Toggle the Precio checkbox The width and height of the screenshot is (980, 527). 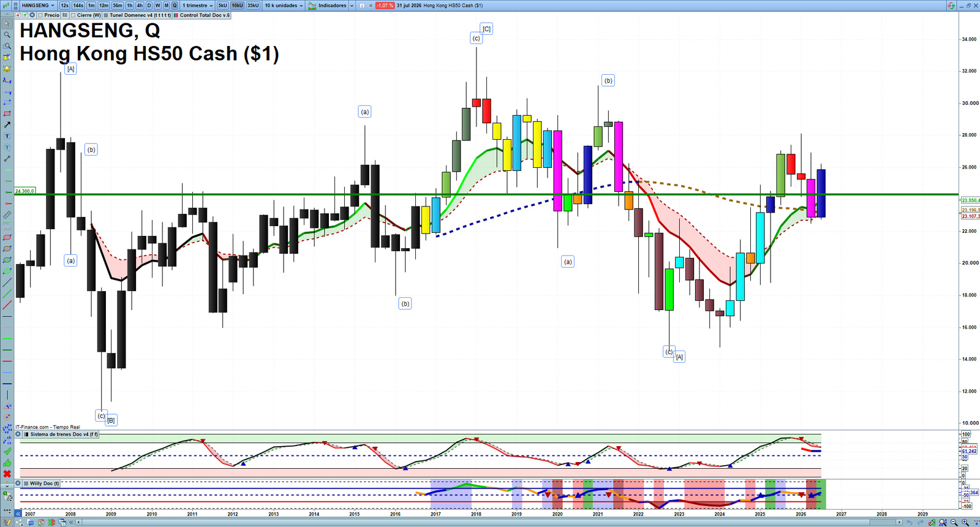40,15
